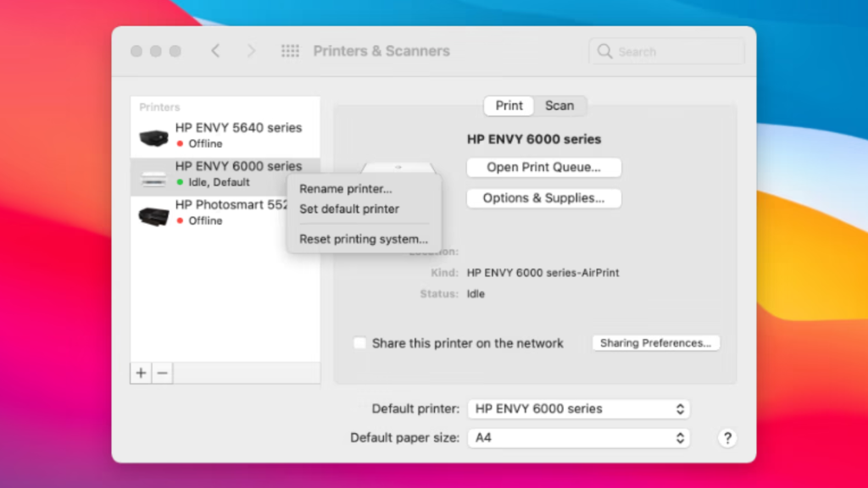Expand the Default printer dropdown

579,408
